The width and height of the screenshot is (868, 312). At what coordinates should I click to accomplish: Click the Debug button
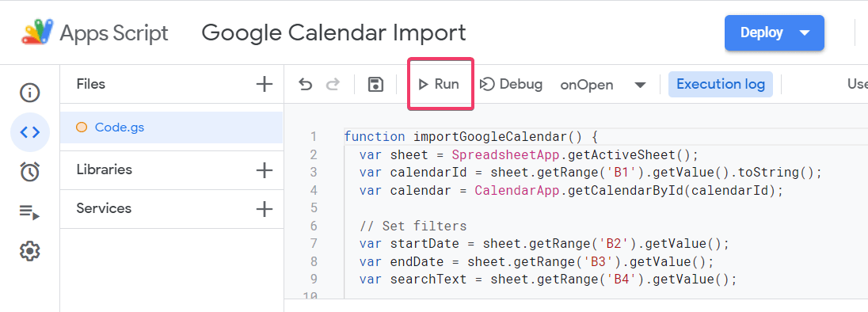tap(511, 84)
